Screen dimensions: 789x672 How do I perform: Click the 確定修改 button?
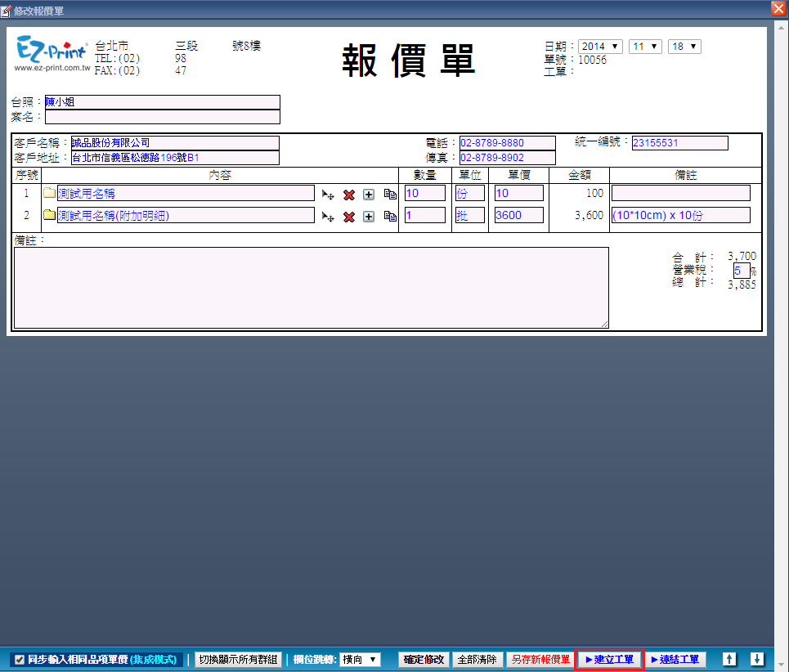coord(424,660)
